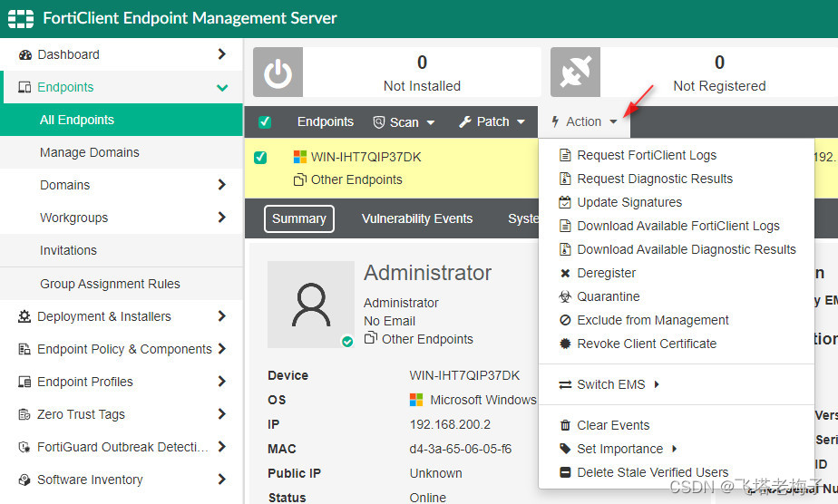The height and width of the screenshot is (504, 838).
Task: Click the FortiGuard Outbreak Detection shield icon
Action: (x=24, y=447)
